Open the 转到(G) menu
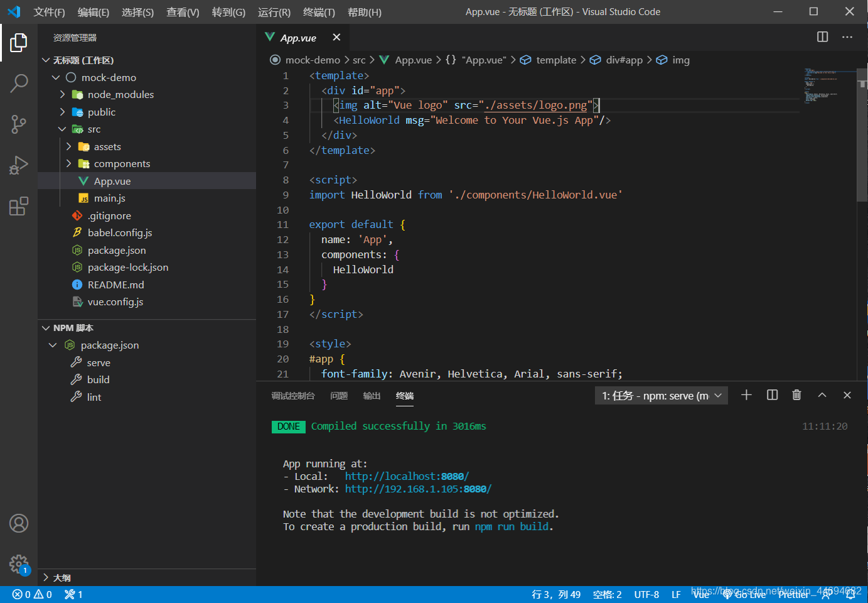This screenshot has height=603, width=868. tap(228, 12)
